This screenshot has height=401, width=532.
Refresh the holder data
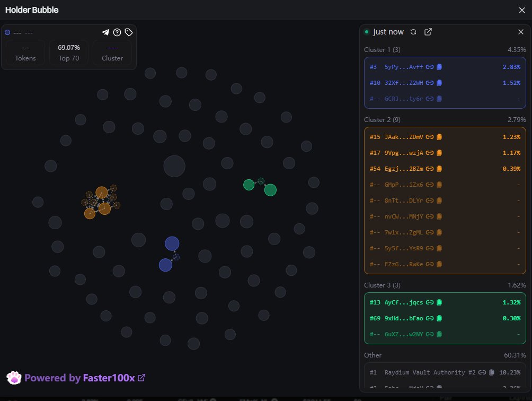(x=413, y=32)
